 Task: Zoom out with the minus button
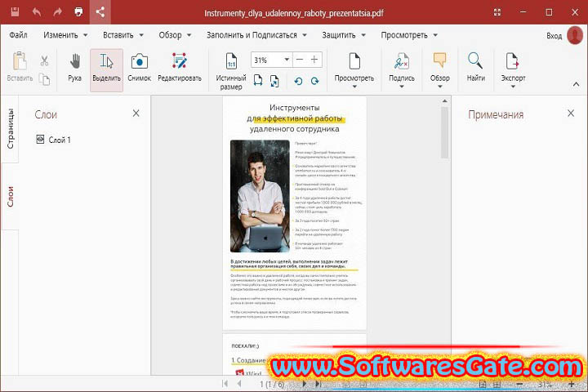click(299, 60)
